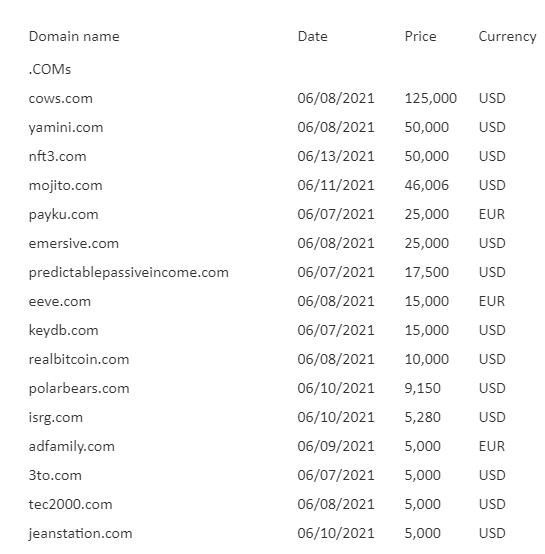Click the jeanstation.com domain entry
Screen dimensions: 545x554
pos(81,533)
